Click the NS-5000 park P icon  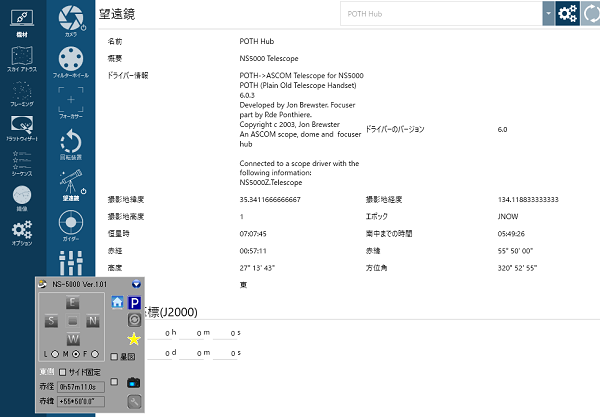click(x=134, y=303)
